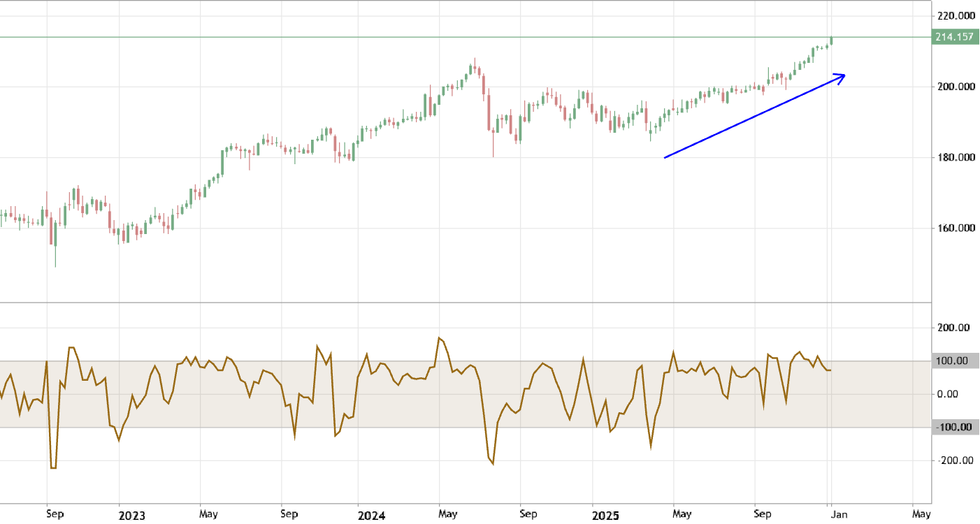The height and width of the screenshot is (524, 980).
Task: Click the -200.00 indicator scale label
Action: [x=954, y=460]
